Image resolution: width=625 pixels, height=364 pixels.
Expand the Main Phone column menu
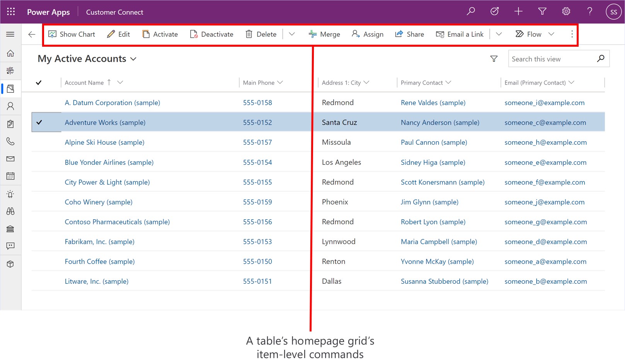coord(280,83)
